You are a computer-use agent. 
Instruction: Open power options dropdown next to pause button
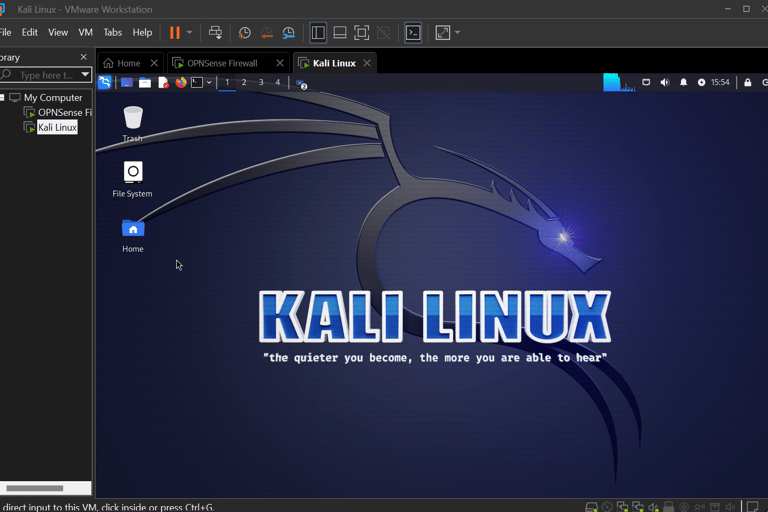tap(190, 33)
